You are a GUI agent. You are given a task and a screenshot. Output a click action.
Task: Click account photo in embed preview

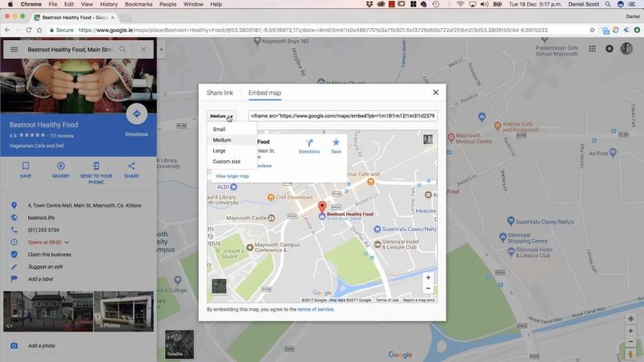pos(428,139)
